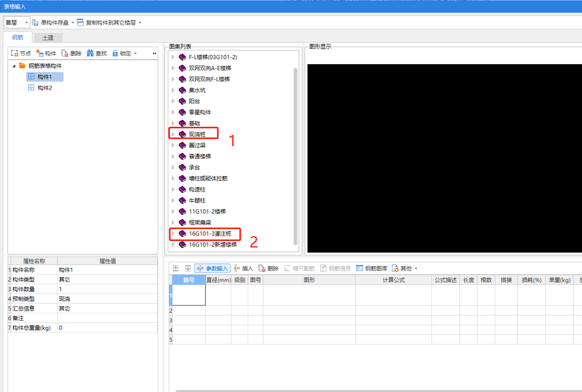Click the 备注 value field
The height and width of the screenshot is (392, 582).
tap(107, 318)
